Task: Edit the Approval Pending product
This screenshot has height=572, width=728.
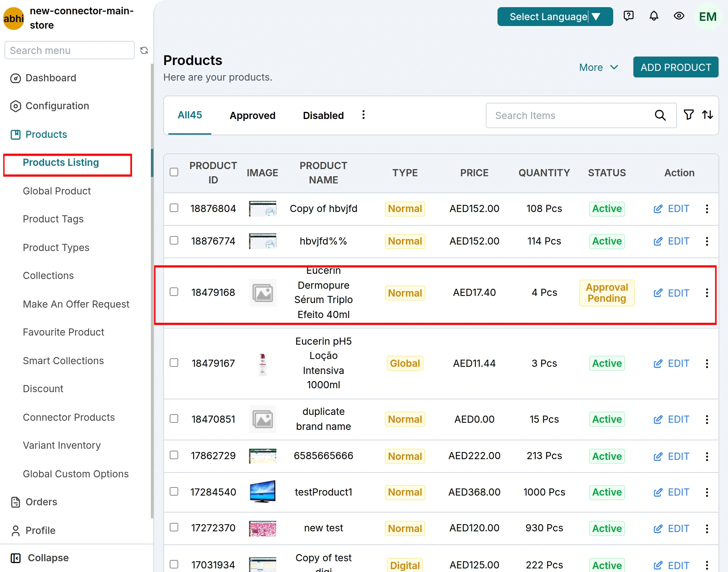Action: tap(671, 293)
